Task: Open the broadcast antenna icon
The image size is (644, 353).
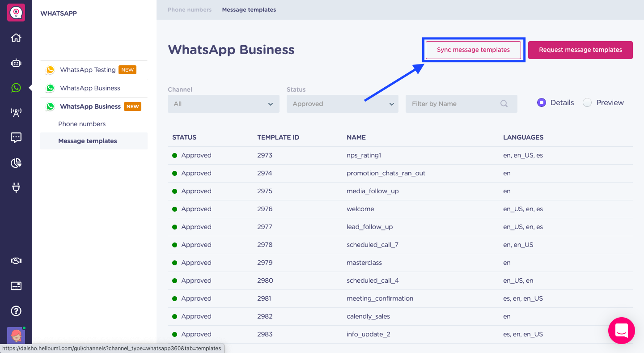Action: 16,113
